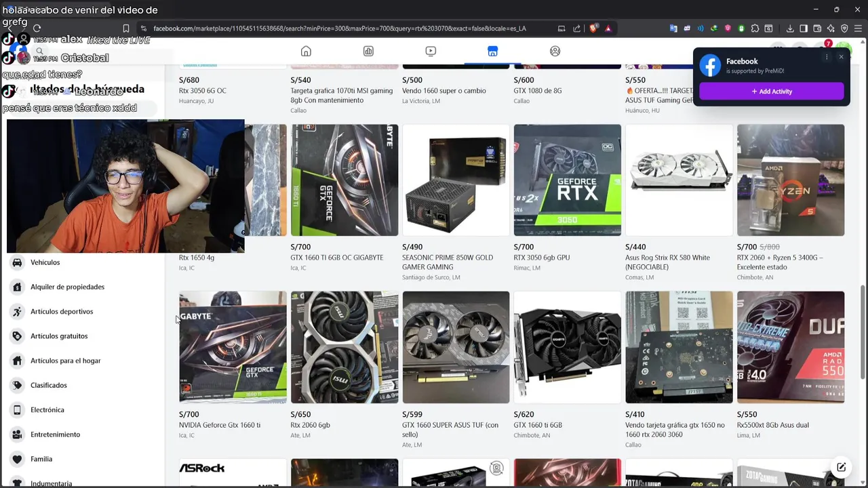Click the Entretenimiento category icon
This screenshot has height=488, width=868.
coord(17,434)
